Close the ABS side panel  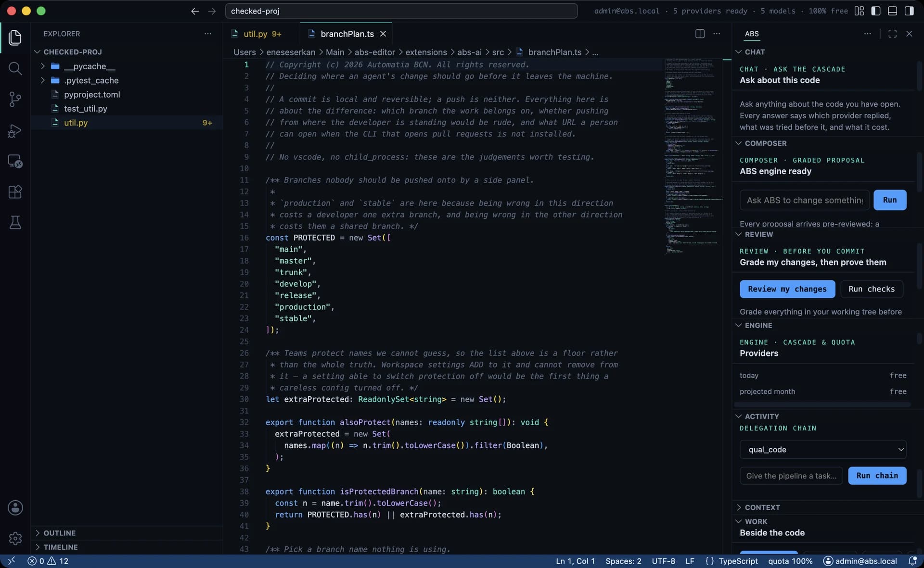pyautogui.click(x=909, y=34)
